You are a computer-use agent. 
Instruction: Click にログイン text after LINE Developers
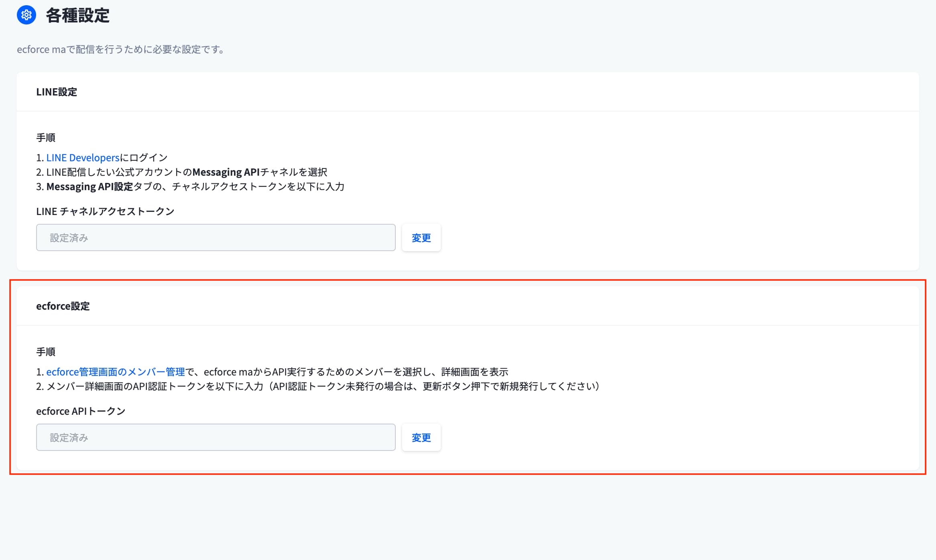(x=144, y=158)
